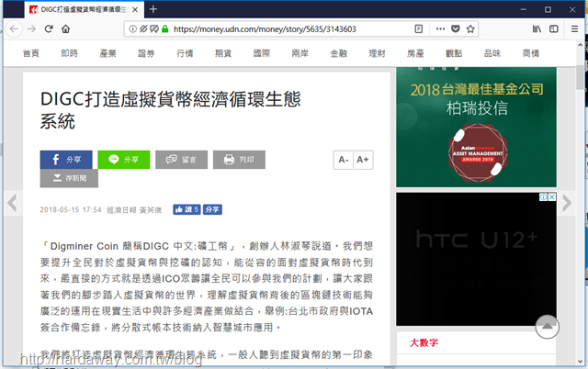Click the AdChoices info icon

(x=543, y=197)
